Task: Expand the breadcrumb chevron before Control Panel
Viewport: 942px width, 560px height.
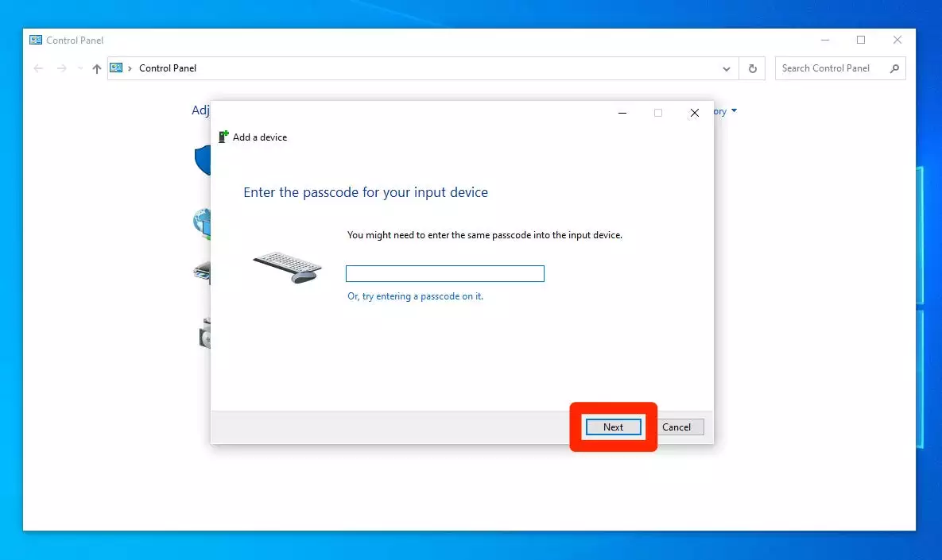Action: pos(130,68)
